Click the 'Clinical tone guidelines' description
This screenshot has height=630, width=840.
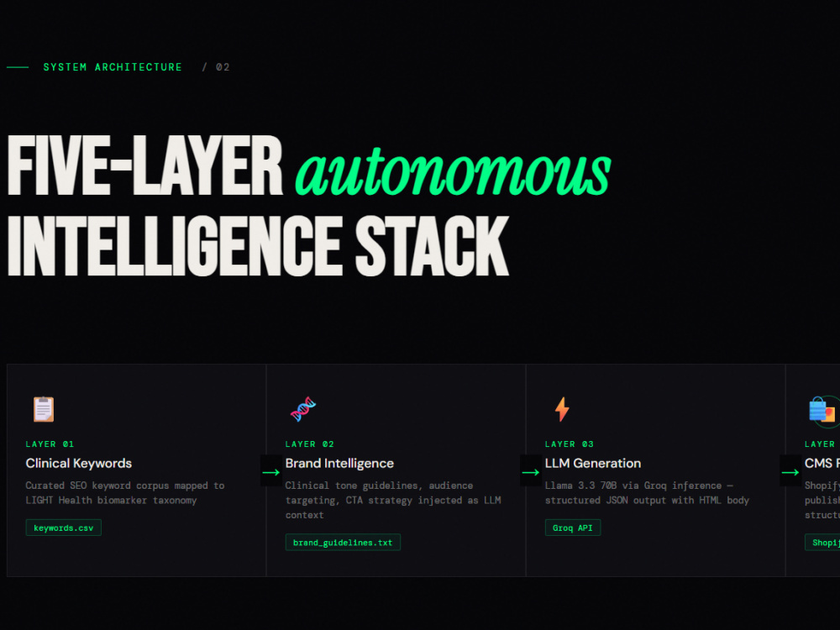(x=393, y=500)
